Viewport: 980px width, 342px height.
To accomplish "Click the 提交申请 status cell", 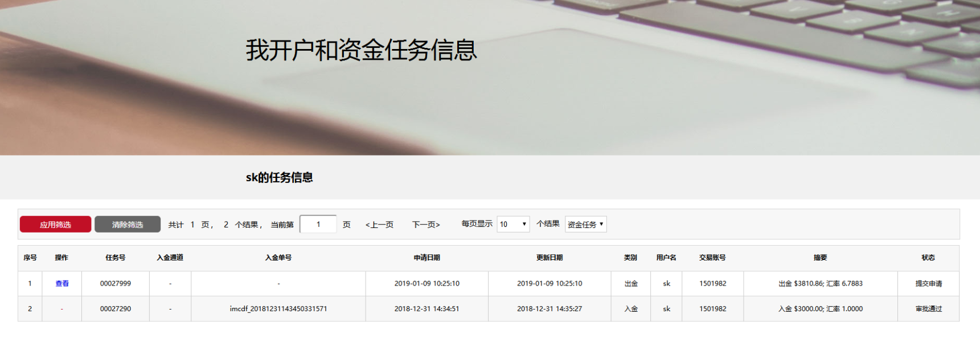I will 928,284.
